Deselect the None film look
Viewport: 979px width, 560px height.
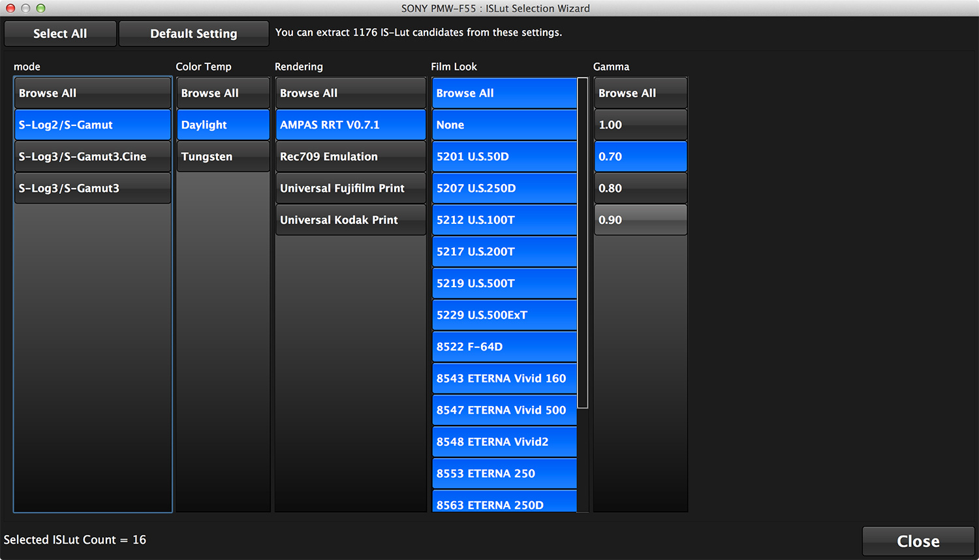504,125
